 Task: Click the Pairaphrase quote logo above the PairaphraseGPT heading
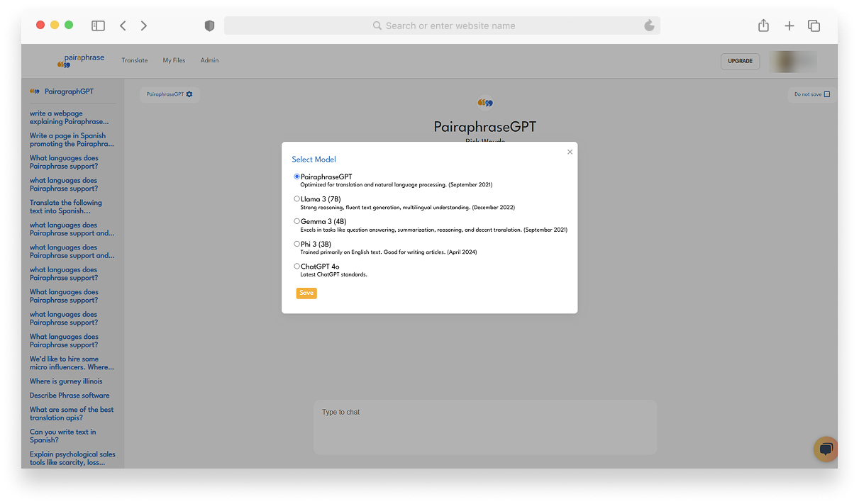pos(485,103)
